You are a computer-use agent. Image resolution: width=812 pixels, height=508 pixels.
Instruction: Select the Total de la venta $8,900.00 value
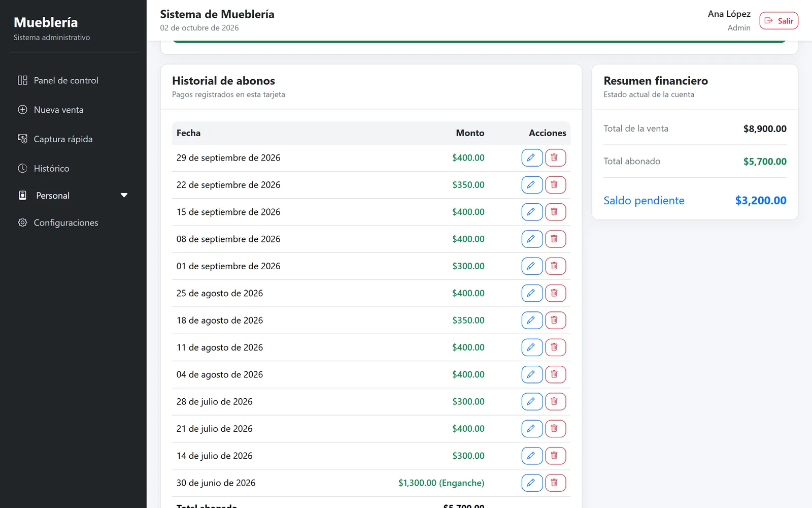[x=765, y=129]
